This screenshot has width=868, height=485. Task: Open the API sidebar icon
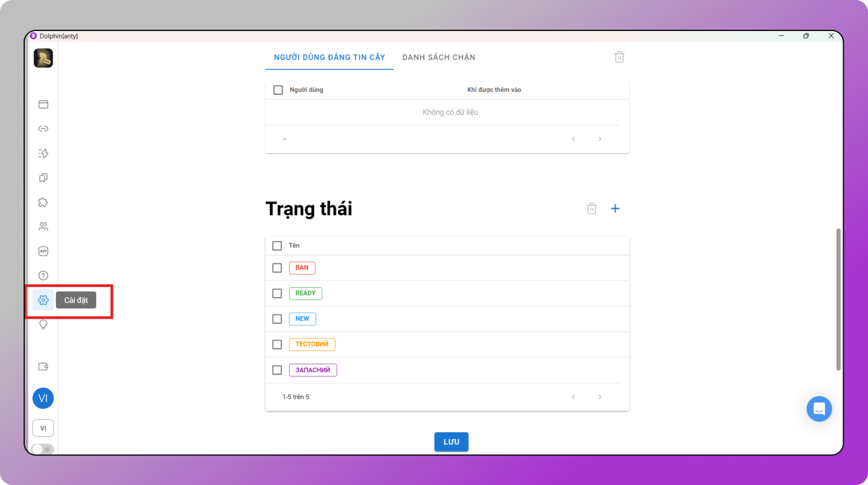43,251
